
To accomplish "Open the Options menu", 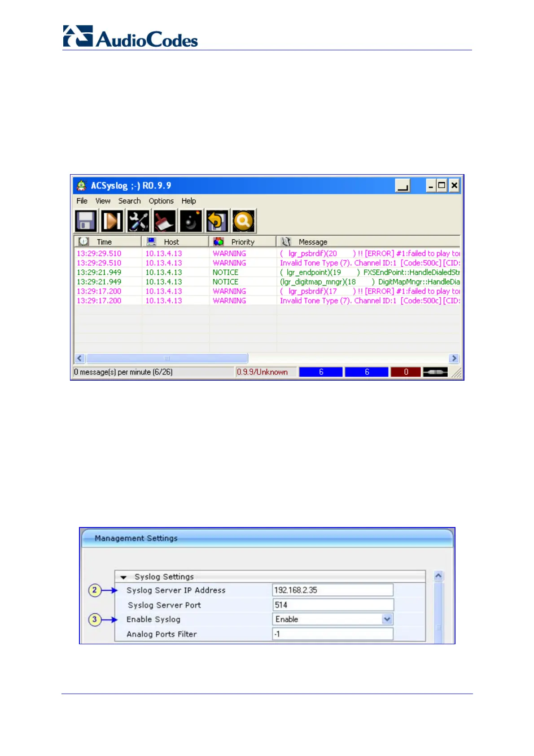I will pos(161,201).
